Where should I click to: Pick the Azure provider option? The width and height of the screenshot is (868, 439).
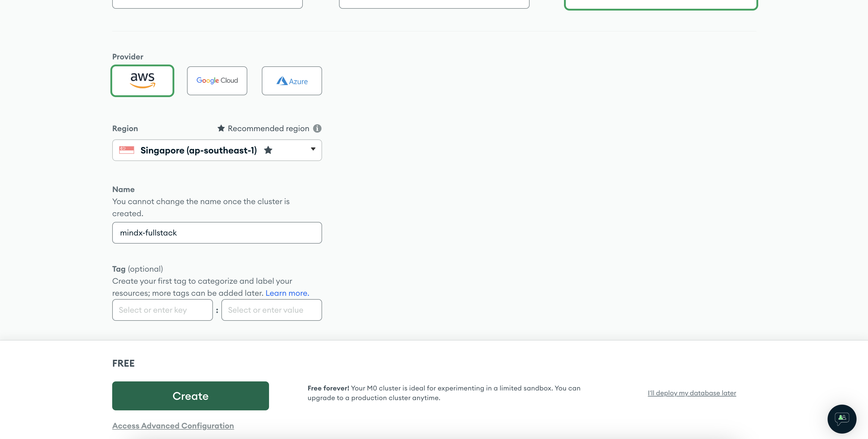pyautogui.click(x=291, y=81)
